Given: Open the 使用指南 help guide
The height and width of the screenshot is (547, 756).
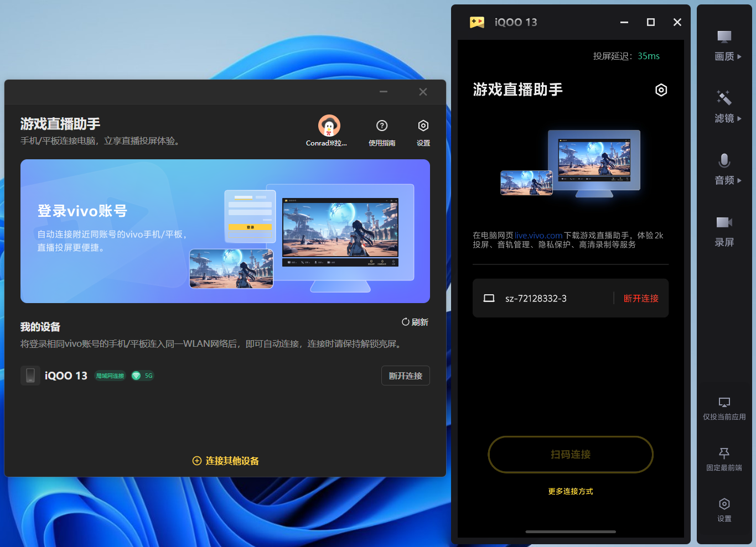Looking at the screenshot, I should point(382,132).
